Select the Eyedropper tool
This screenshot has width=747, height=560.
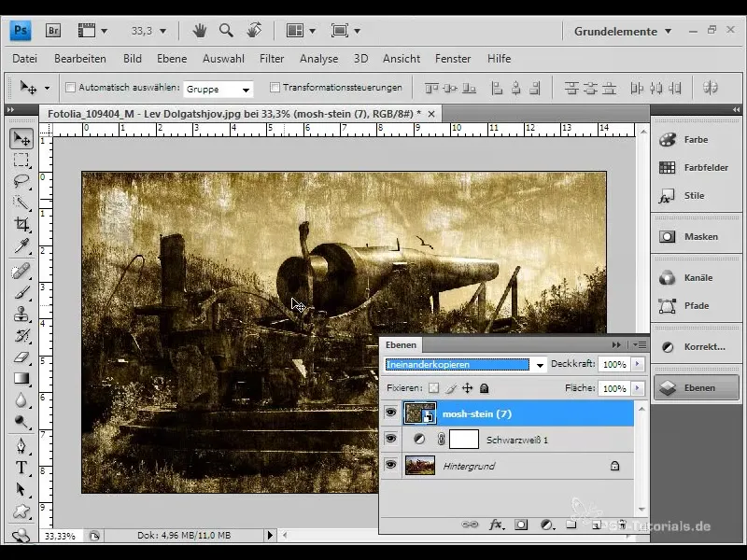pos(21,245)
